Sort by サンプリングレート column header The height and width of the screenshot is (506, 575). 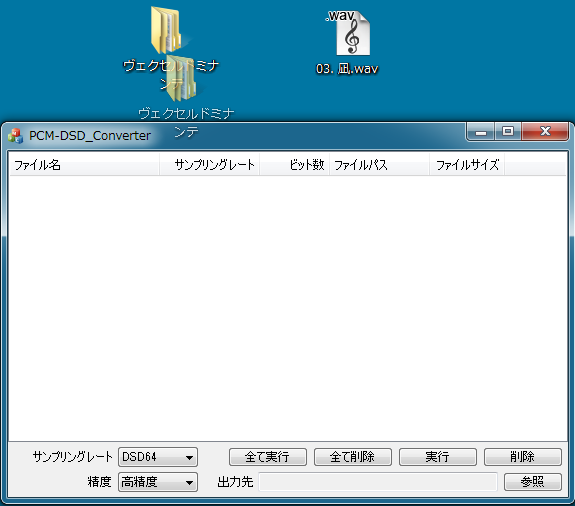(x=209, y=165)
